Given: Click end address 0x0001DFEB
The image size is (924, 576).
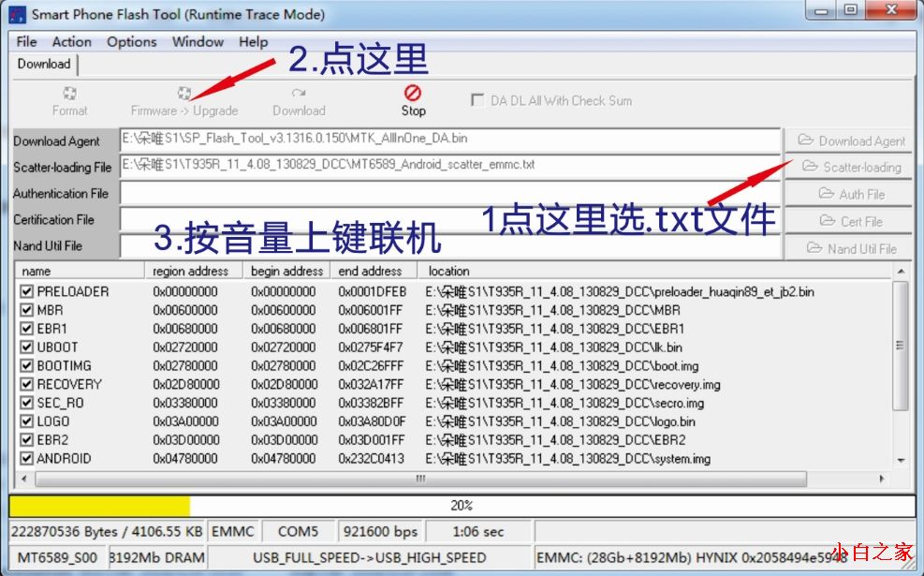Looking at the screenshot, I should pos(373,292).
